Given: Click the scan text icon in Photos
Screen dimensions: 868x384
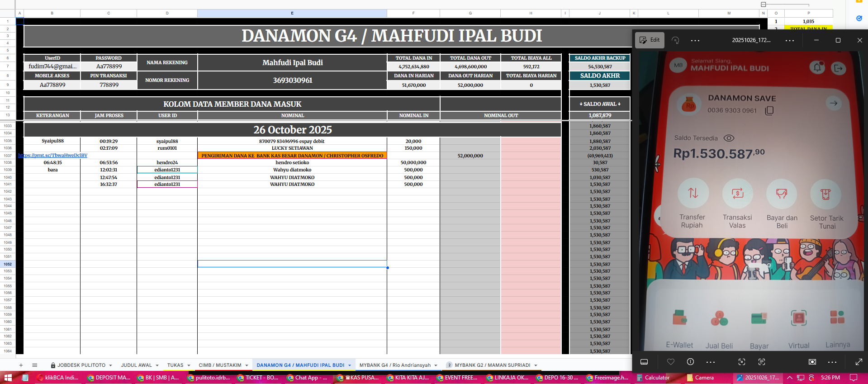Looking at the screenshot, I should 762,362.
